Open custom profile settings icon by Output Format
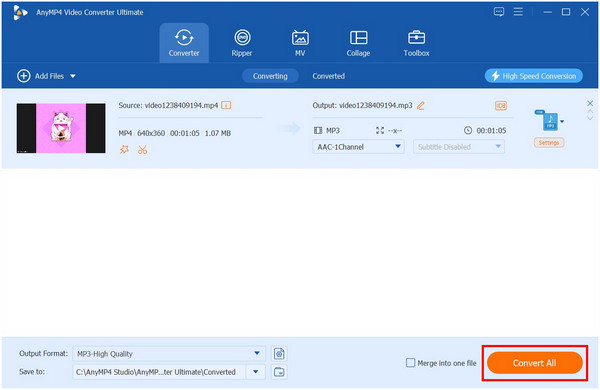The height and width of the screenshot is (390, 600). point(279,354)
